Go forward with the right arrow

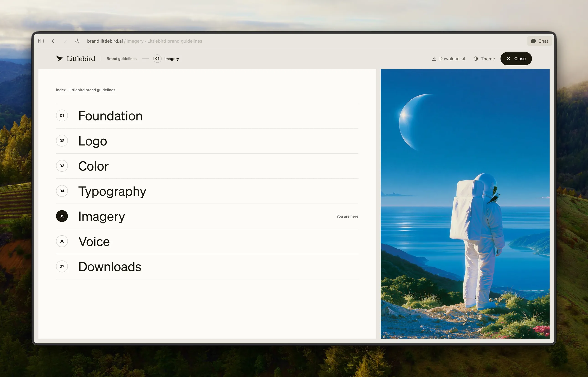click(x=65, y=41)
